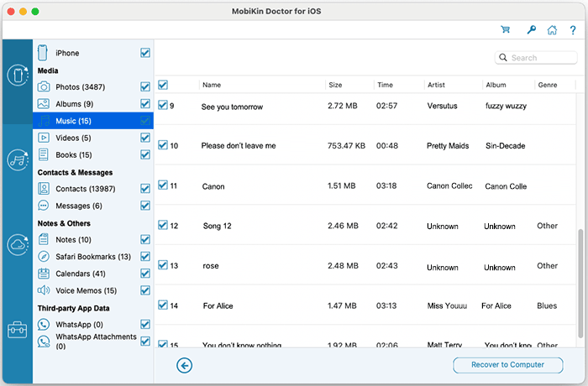Screen dimensions: 588x386
Task: Click into the Search field
Action: (x=536, y=58)
